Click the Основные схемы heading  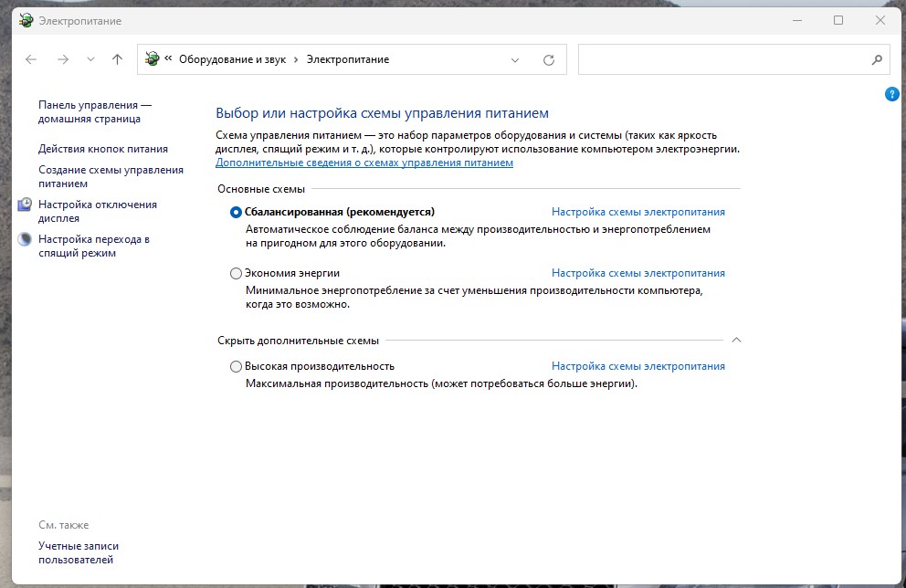click(261, 189)
